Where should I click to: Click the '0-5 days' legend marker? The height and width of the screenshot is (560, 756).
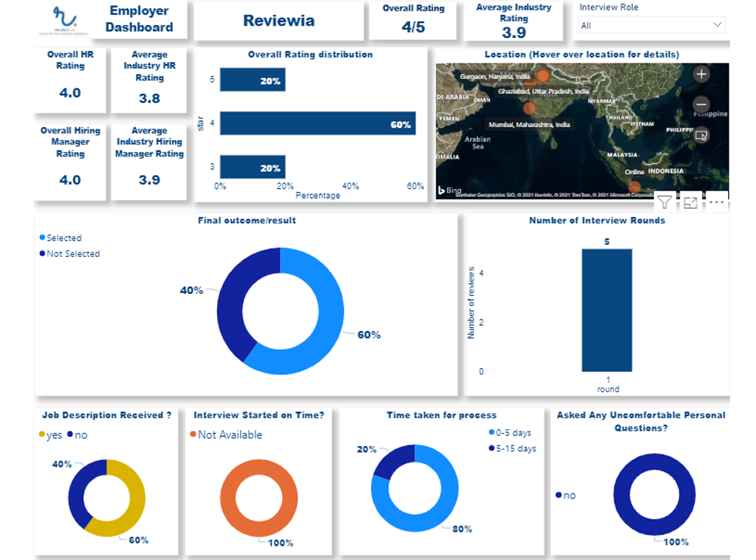coord(491,432)
